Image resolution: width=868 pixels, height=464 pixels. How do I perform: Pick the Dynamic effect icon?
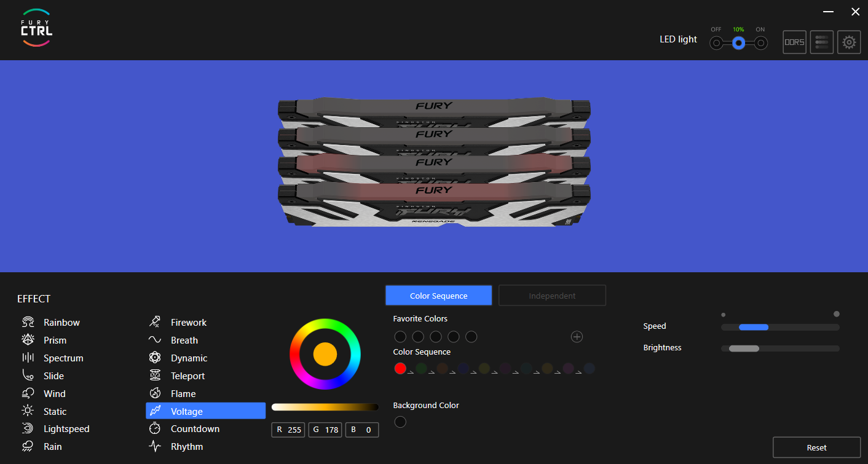[155, 358]
